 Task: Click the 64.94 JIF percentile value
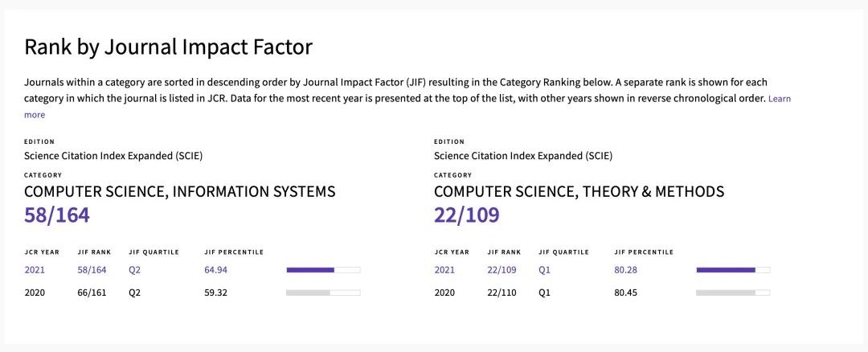pos(216,270)
